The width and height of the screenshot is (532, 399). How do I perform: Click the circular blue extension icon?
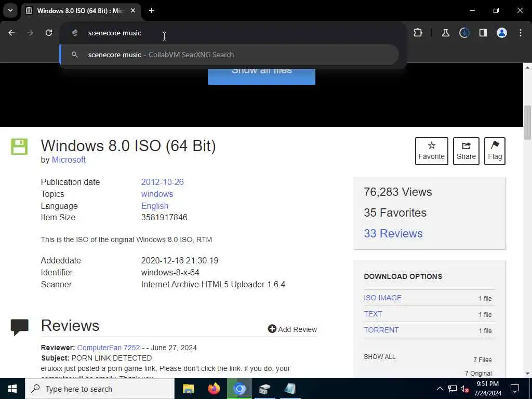point(464,33)
